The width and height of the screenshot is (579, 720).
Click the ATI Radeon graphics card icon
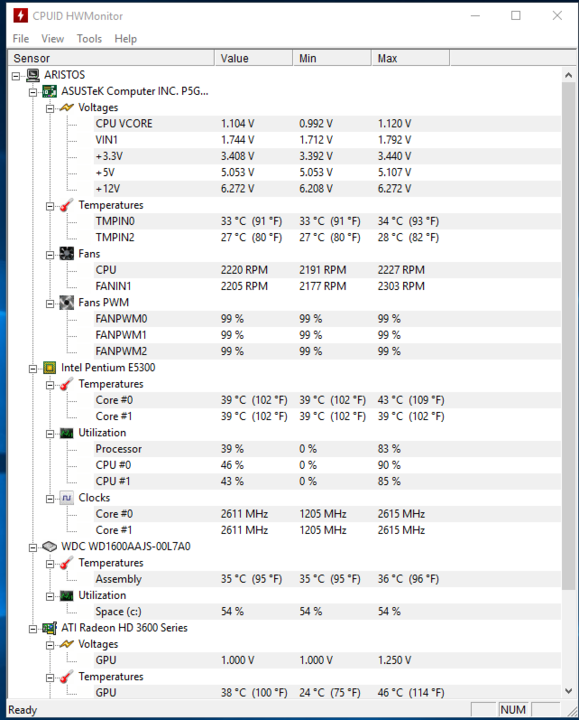tap(50, 628)
